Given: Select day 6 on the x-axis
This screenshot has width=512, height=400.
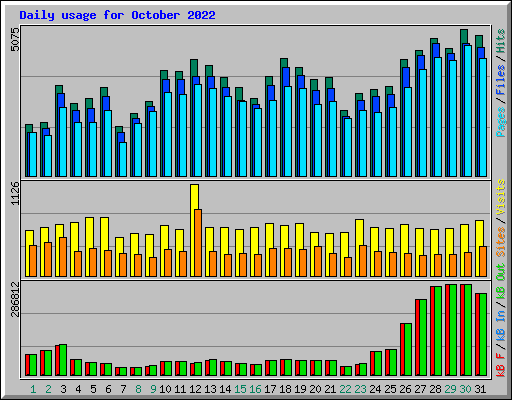Looking at the screenshot, I should click(x=108, y=389).
